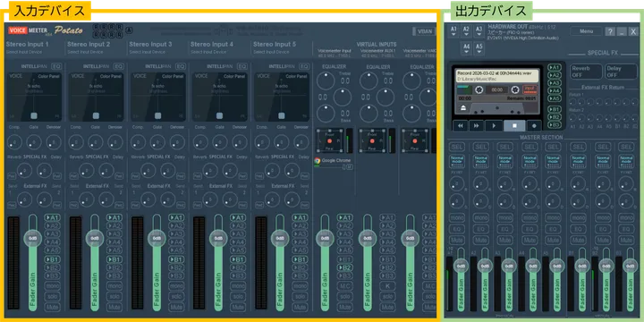Click the Gate knob on Stereo Input 2

pos(96,142)
